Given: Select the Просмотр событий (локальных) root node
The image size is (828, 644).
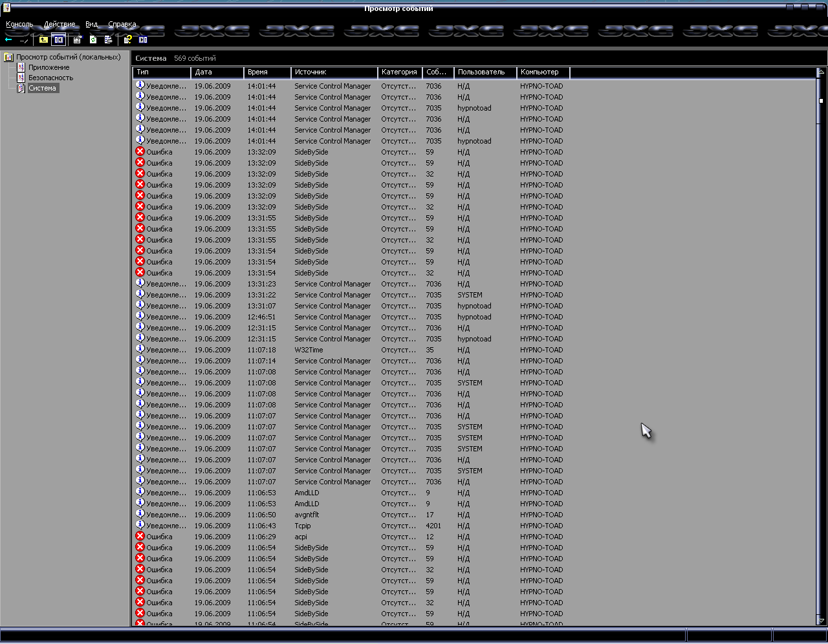Looking at the screenshot, I should click(x=68, y=57).
